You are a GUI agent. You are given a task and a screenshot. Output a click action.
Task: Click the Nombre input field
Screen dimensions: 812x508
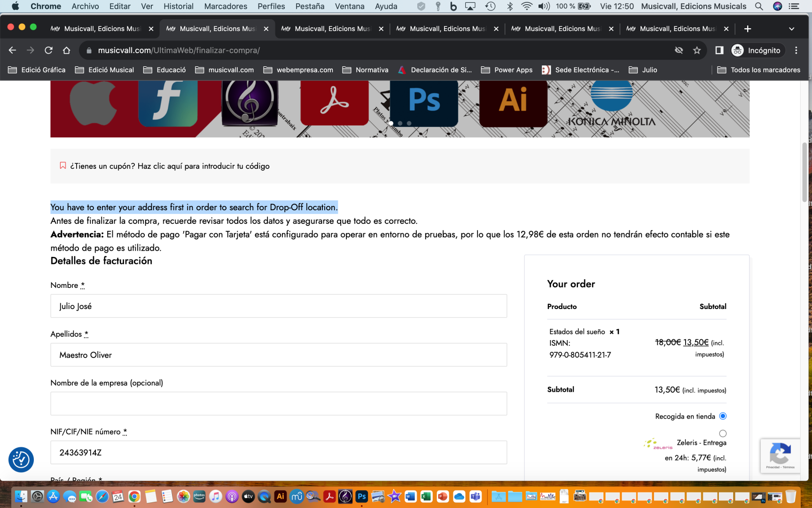279,306
